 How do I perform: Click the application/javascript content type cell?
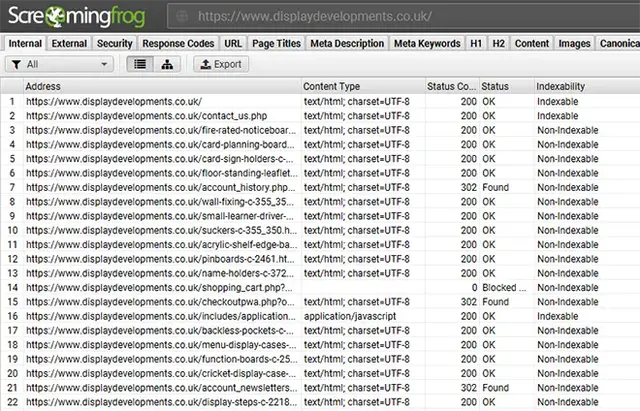[350, 316]
